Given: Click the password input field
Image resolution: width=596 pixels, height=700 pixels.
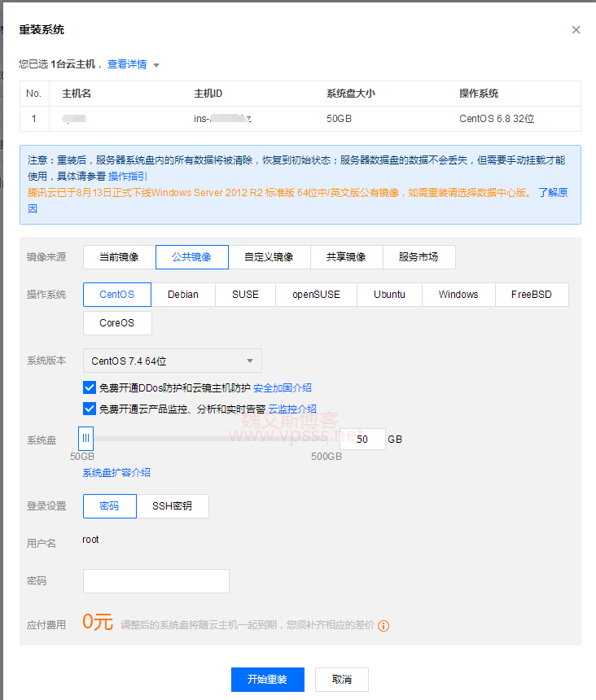Looking at the screenshot, I should click(156, 581).
